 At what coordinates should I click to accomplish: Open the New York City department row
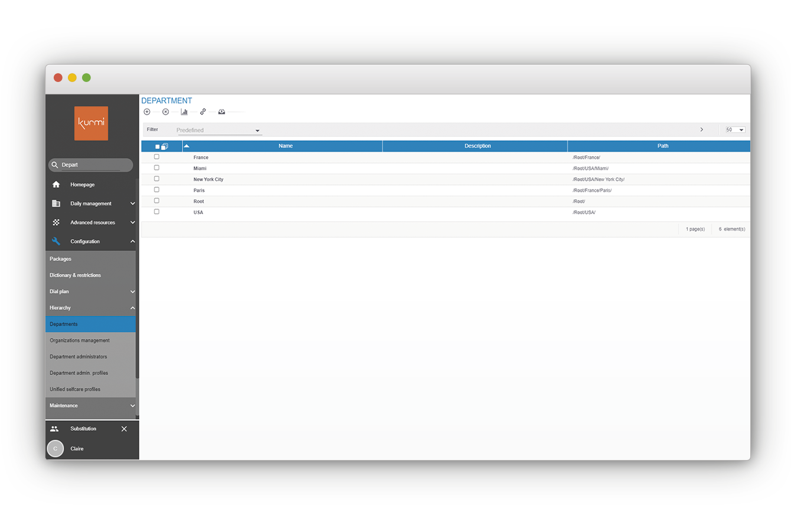[446, 179]
